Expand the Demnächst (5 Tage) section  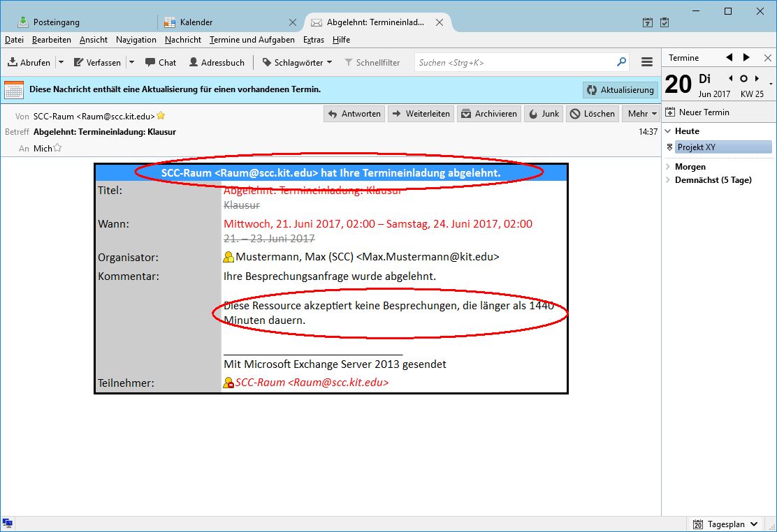[669, 180]
